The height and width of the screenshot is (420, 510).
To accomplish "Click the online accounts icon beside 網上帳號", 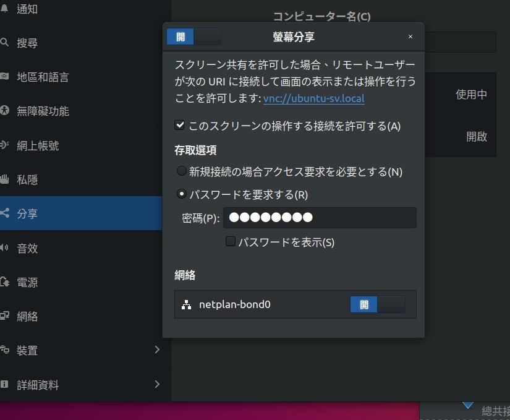I will [x=4, y=145].
